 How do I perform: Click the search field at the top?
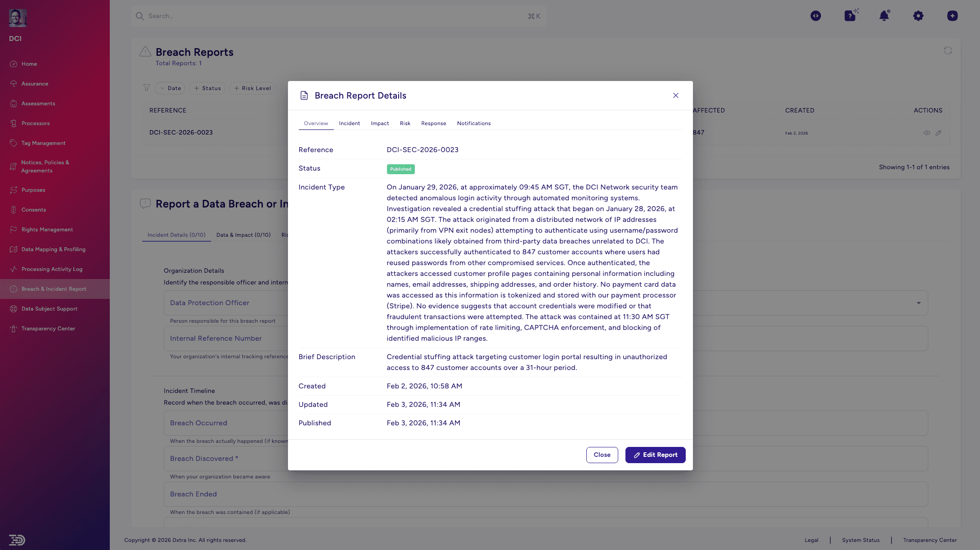(x=337, y=16)
